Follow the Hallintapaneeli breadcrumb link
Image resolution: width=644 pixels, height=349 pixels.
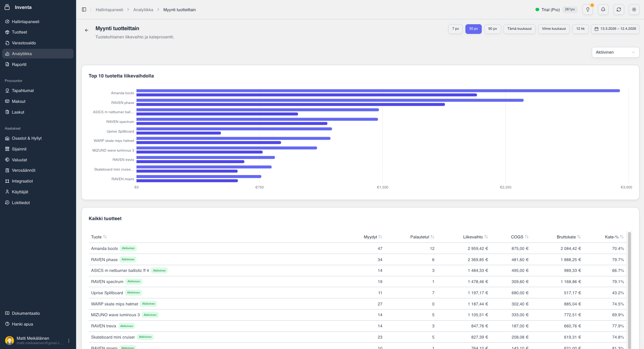(x=109, y=10)
